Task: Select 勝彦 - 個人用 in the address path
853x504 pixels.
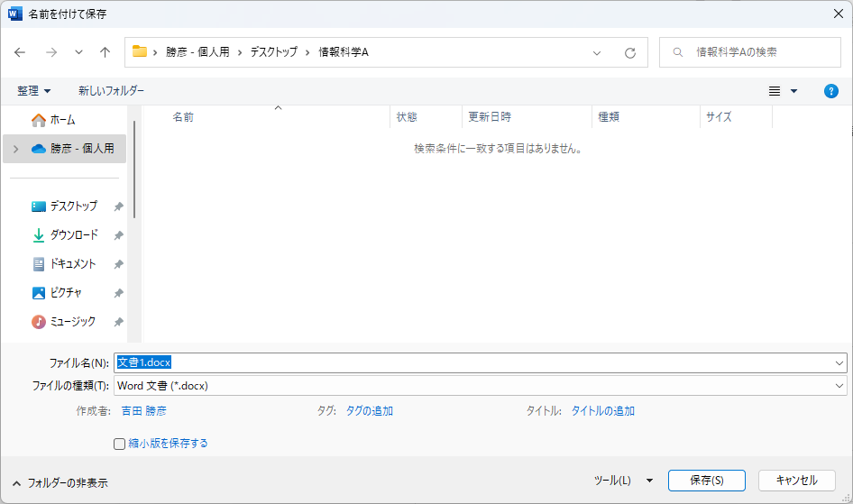Action: pyautogui.click(x=197, y=52)
